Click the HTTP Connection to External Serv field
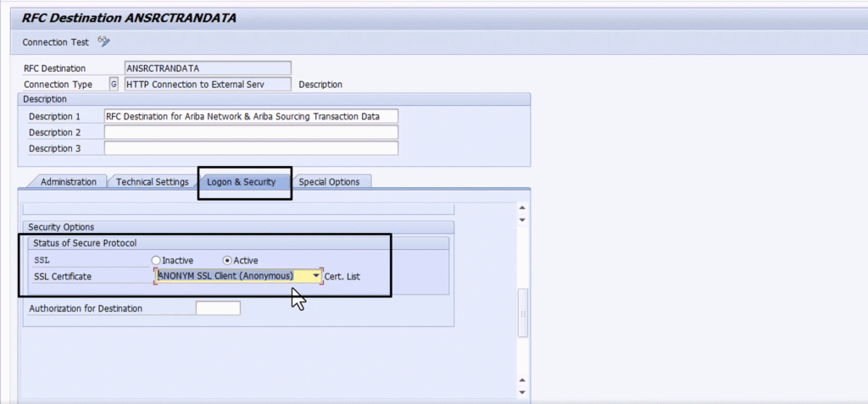868x404 pixels. [x=209, y=84]
